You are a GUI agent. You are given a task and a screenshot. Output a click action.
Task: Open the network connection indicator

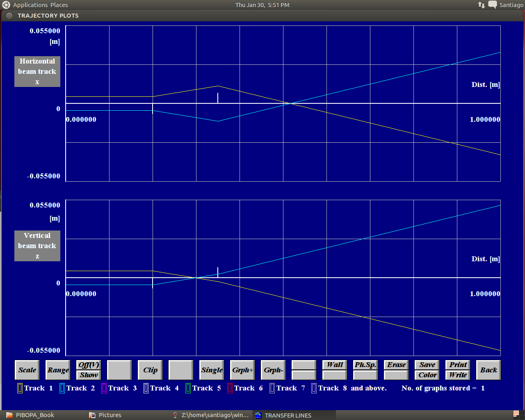(x=482, y=5)
